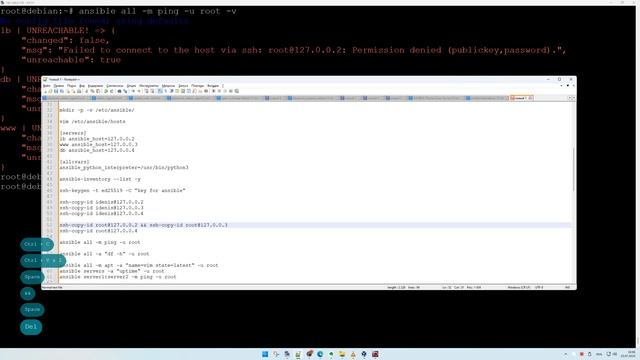640x360 pixels.
Task: Open the Плагины menu
Action: coord(198,86)
